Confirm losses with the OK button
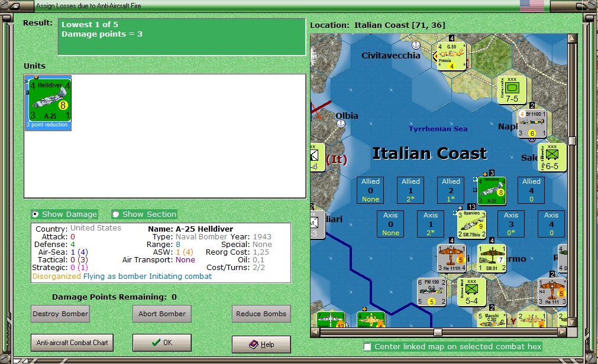 [x=162, y=343]
